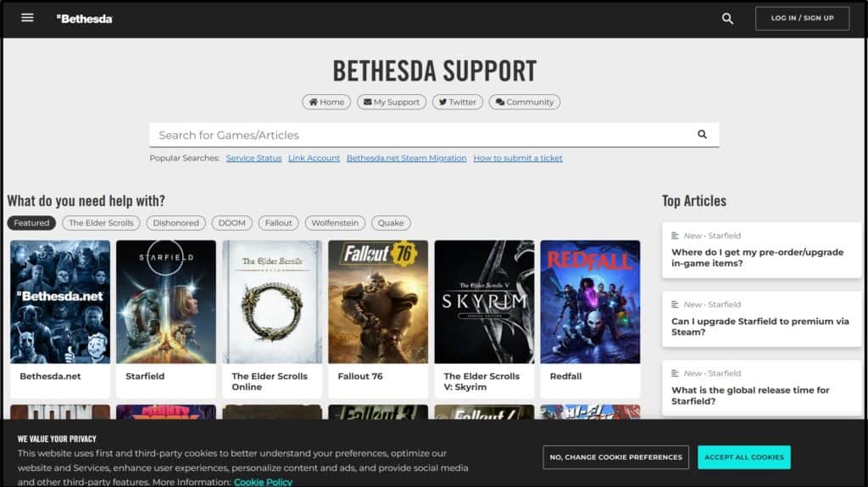The height and width of the screenshot is (487, 868).
Task: Open the Bethesda.net game card image
Action: pyautogui.click(x=60, y=302)
